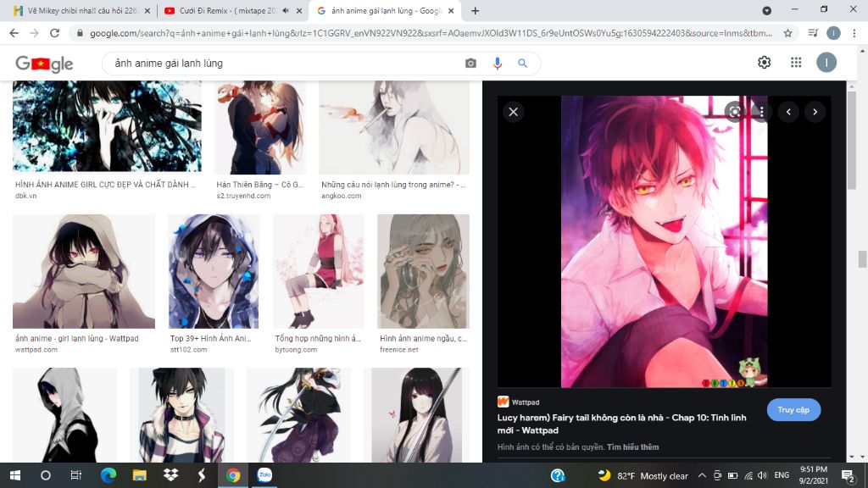Mute the Cưới Đi Remix tab audio
The image size is (868, 488).
[286, 10]
